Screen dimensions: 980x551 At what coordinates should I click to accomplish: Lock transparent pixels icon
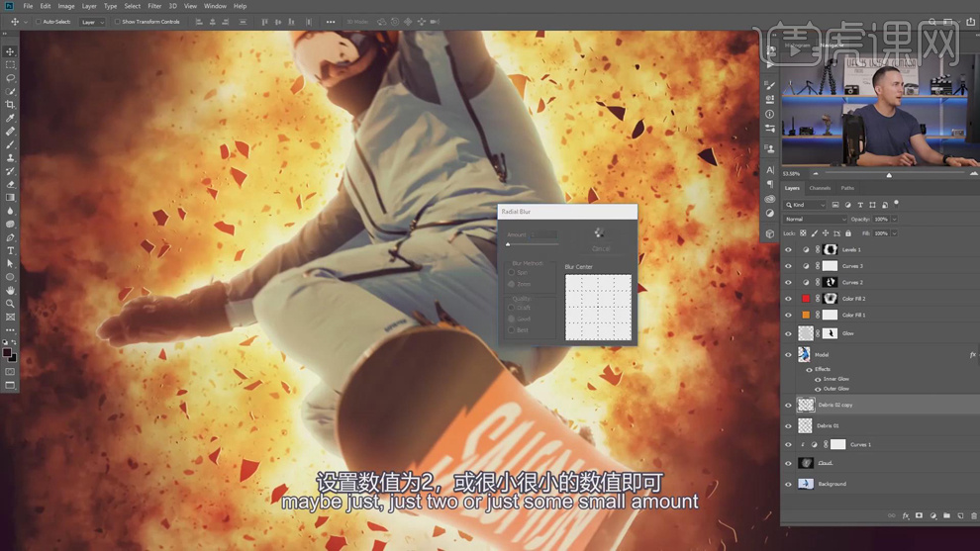[803, 233]
